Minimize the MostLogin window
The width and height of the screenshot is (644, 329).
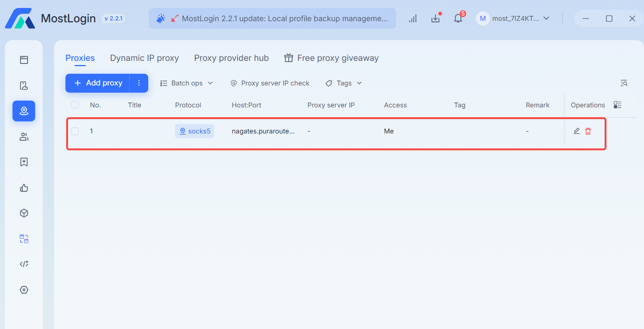coord(586,19)
